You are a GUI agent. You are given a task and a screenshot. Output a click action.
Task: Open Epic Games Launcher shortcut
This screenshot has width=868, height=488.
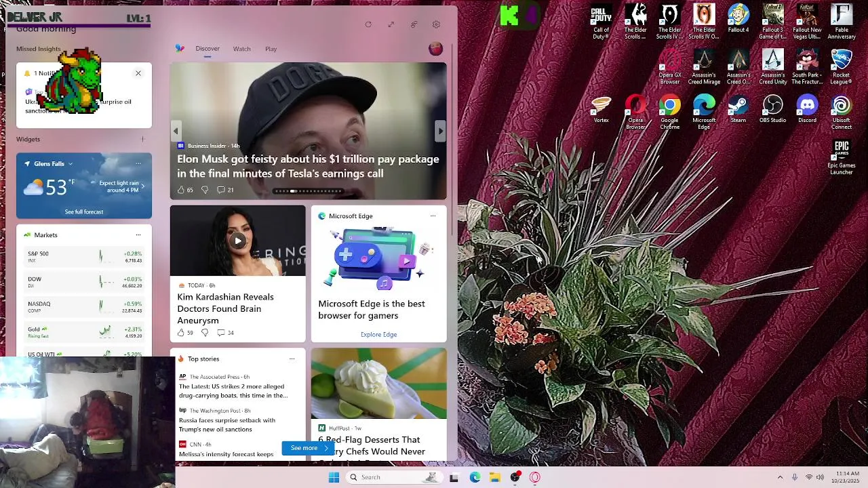tap(842, 158)
